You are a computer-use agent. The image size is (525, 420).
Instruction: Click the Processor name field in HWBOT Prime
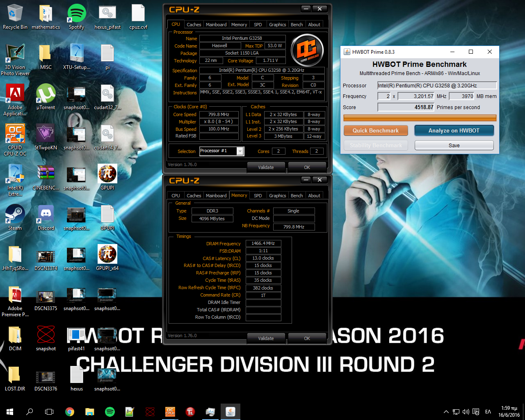(x=437, y=85)
